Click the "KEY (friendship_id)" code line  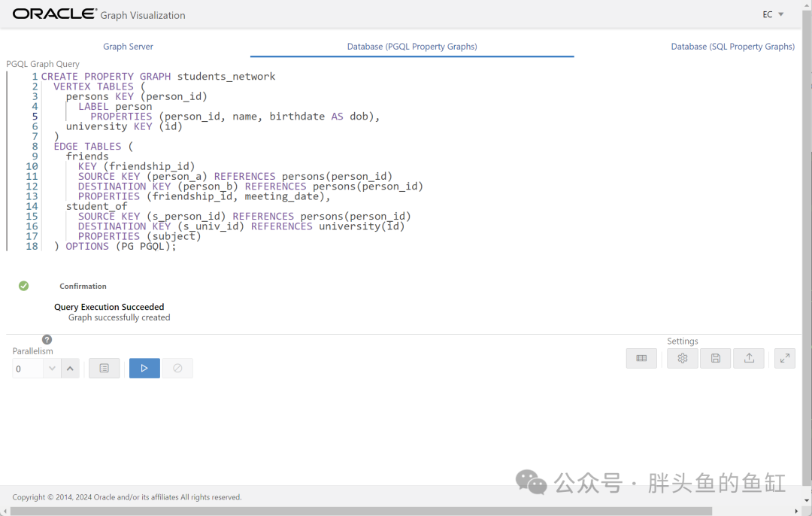(137, 166)
